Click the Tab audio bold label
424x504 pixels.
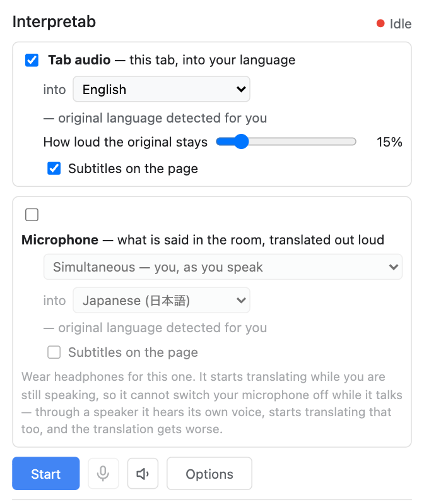[79, 60]
